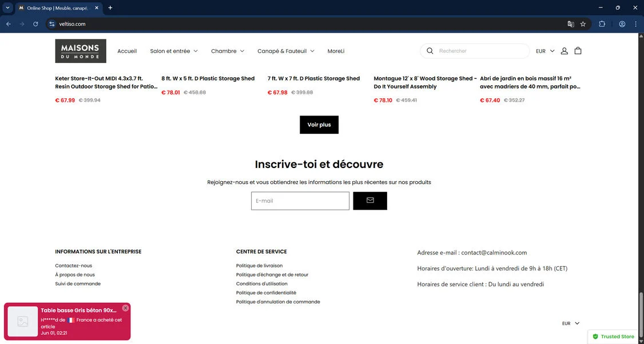Go back to previous page
This screenshot has height=344, width=644.
[9, 24]
